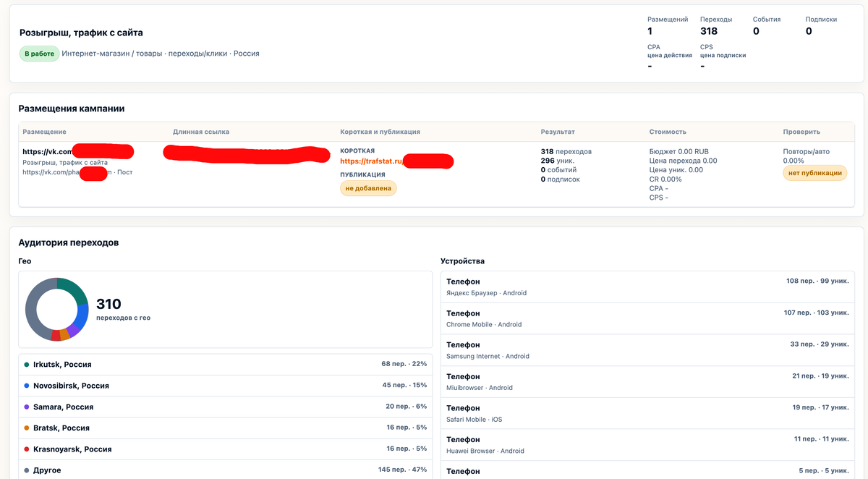Select the Chrome Mobile · Android device row
Screen dimensions: 868x479
click(x=648, y=318)
